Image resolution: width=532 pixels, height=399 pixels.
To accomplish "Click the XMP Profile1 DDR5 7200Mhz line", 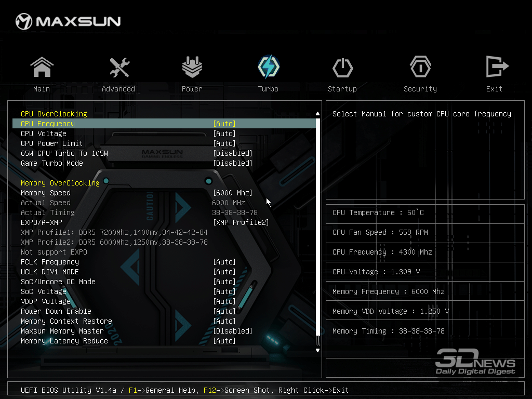I will 114,232.
